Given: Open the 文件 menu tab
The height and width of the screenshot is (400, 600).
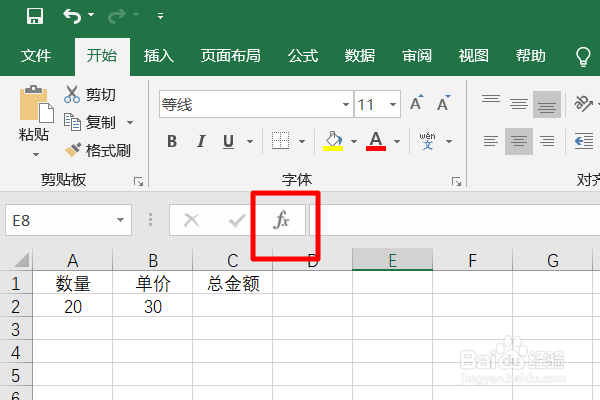Looking at the screenshot, I should 36,56.
